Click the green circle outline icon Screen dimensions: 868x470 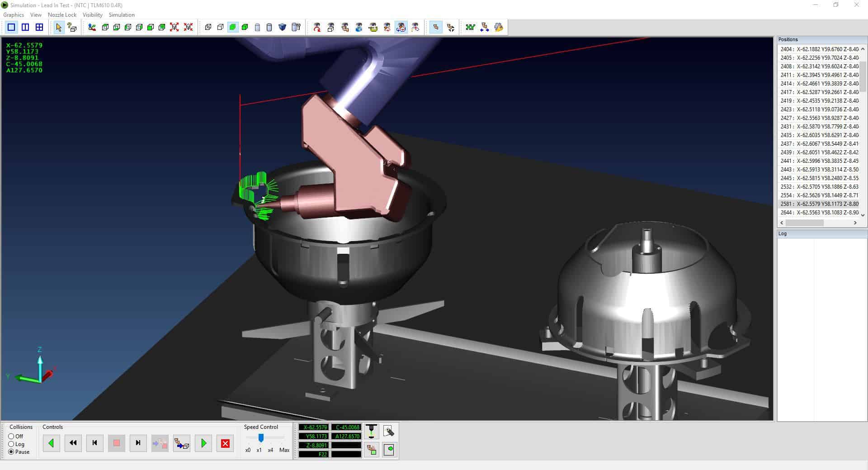point(389,450)
